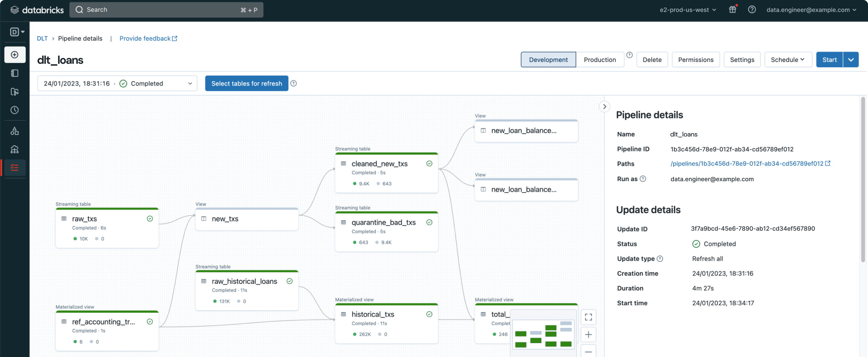Open the update run selector dropdown
The image size is (868, 357).
(117, 83)
